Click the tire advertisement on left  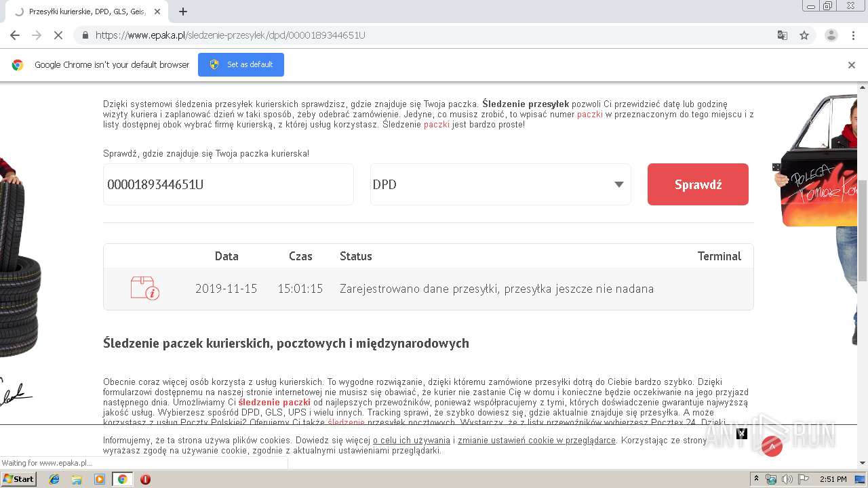pos(20,258)
